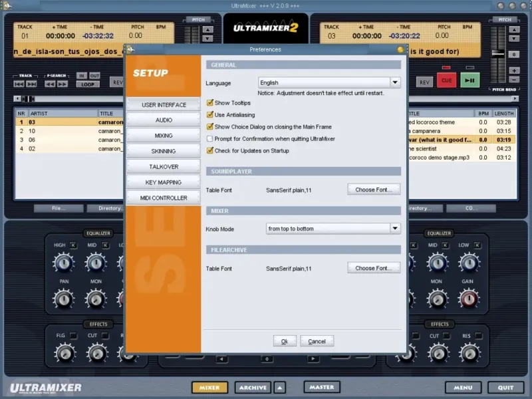Click pitch bend plus on right deck
The image size is (532, 399).
coord(514,70)
